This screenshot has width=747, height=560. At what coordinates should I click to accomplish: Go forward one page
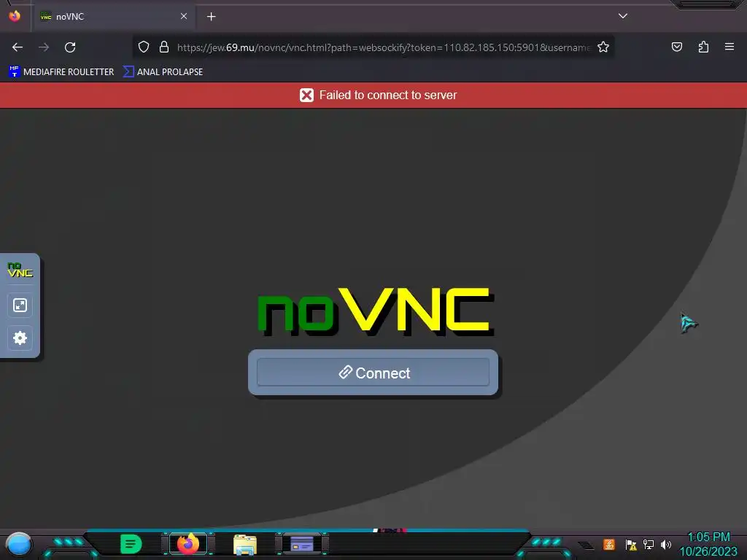[x=44, y=47]
